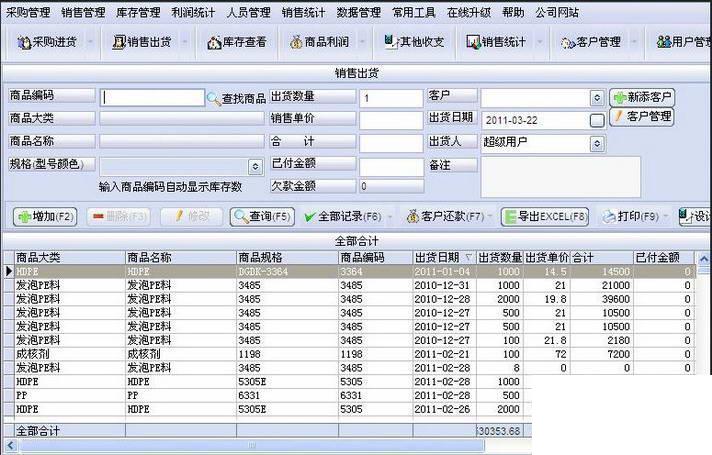This screenshot has width=712, height=455.
Task: Click the 查找商品 magnifier icon
Action: (213, 98)
